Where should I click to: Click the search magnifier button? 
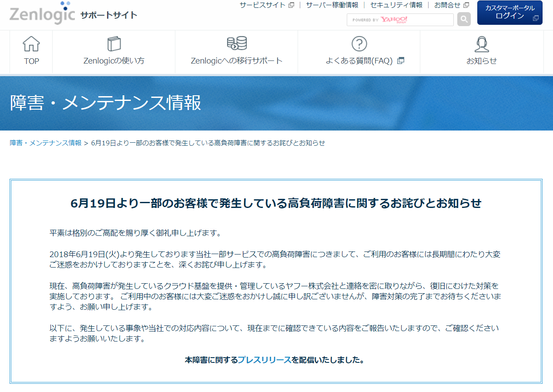pos(463,19)
